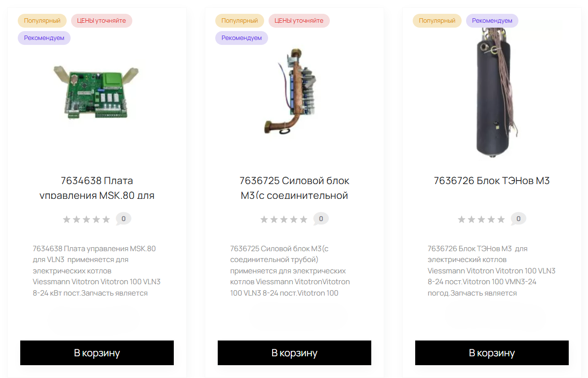Give 7636725 power block a one-star rating
The image size is (588, 378).
pyautogui.click(x=264, y=220)
